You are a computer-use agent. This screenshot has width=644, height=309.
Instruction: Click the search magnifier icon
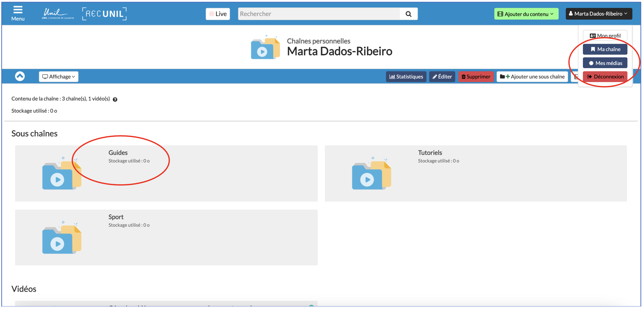[408, 14]
